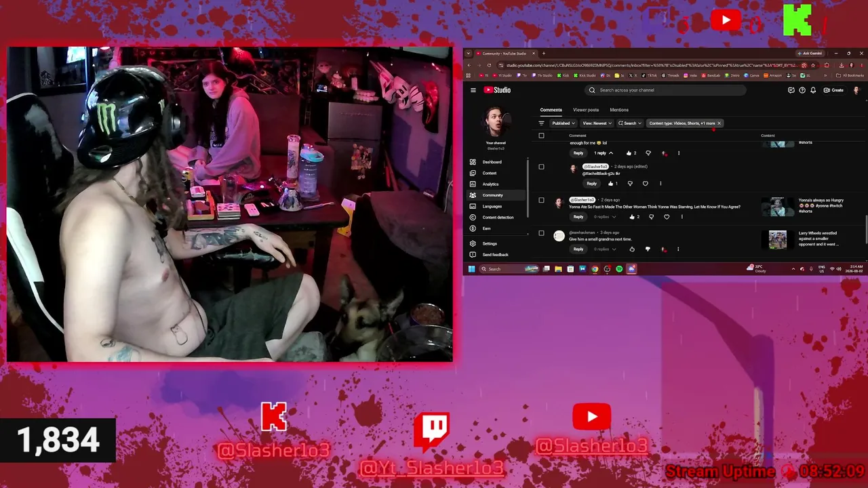
Task: Check the 'Yonna Ate So Fast' comment
Action: 541,200
